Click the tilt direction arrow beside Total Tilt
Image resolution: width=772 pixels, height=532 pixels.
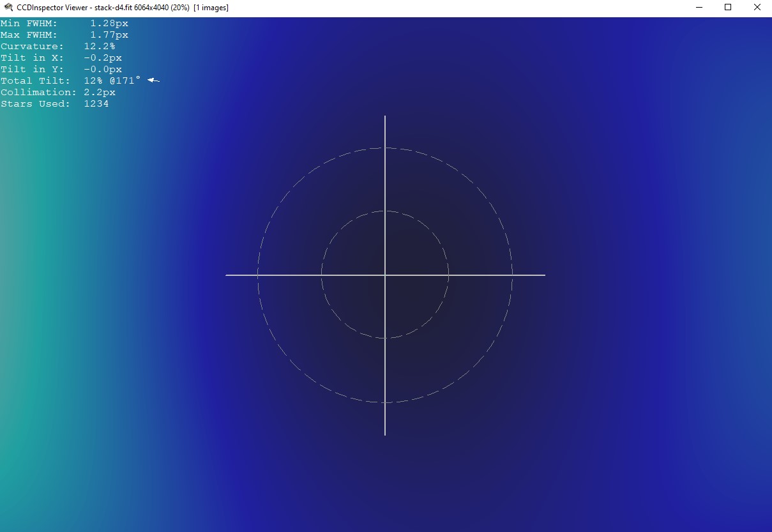(x=153, y=80)
